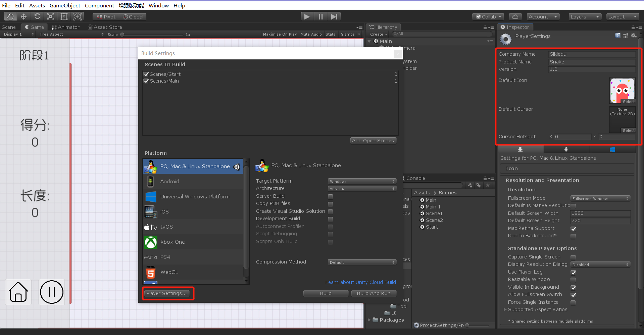Open the cloud services icon
This screenshot has height=335, width=644.
[515, 16]
